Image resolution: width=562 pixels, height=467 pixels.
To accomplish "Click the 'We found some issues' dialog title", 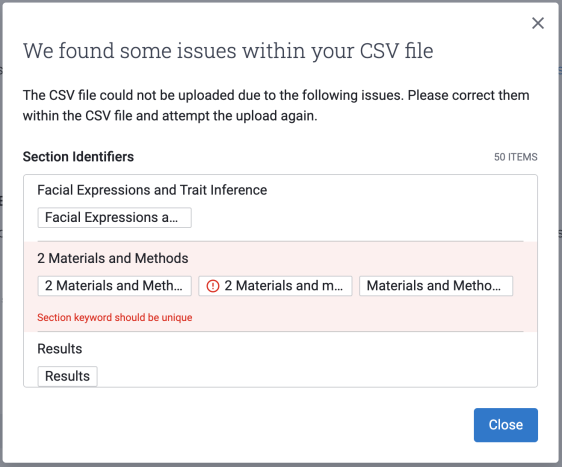I will pos(228,51).
